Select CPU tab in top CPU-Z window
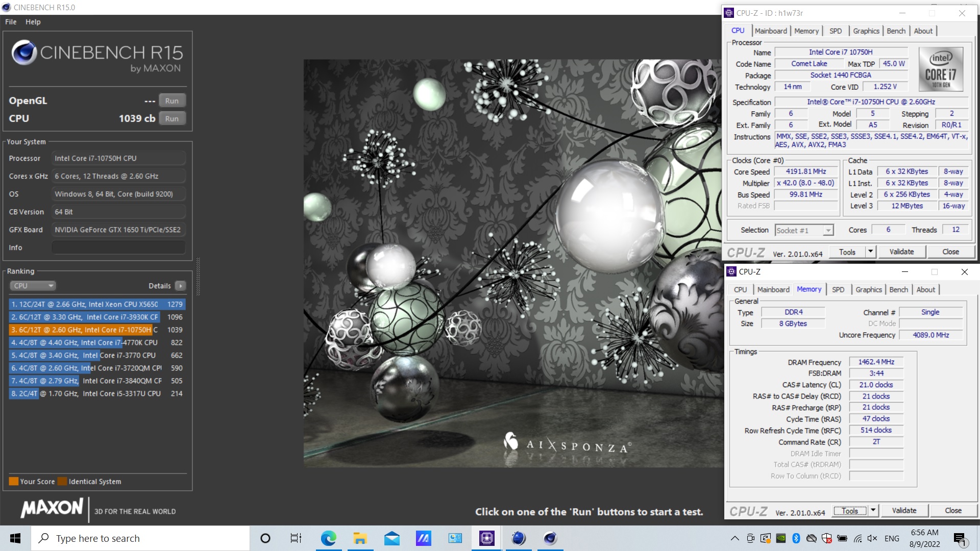The height and width of the screenshot is (551, 980). (x=738, y=31)
